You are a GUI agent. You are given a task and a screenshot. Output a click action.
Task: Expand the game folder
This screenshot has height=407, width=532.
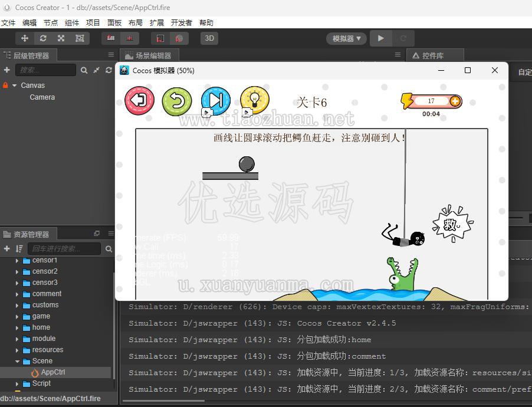point(17,316)
